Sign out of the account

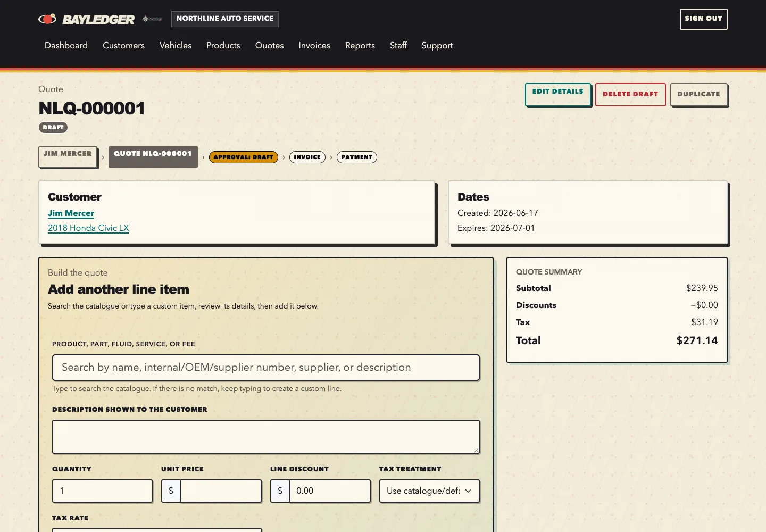point(703,19)
